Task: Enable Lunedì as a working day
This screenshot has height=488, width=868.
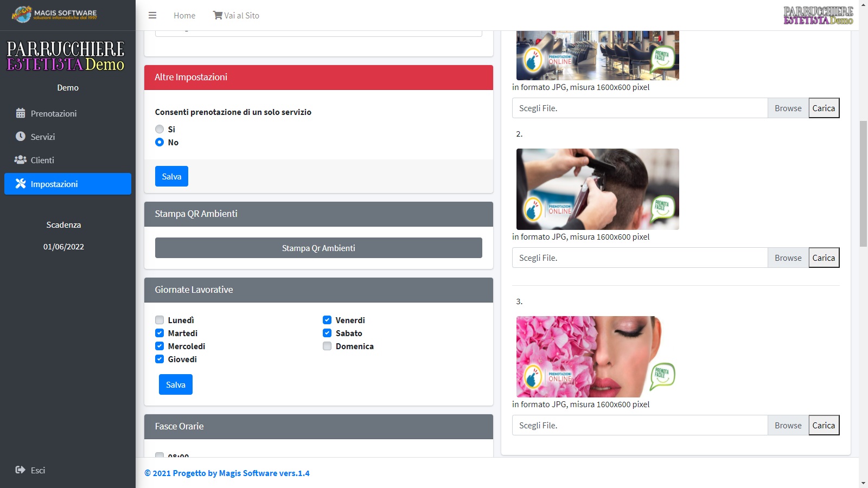Action: 159,320
